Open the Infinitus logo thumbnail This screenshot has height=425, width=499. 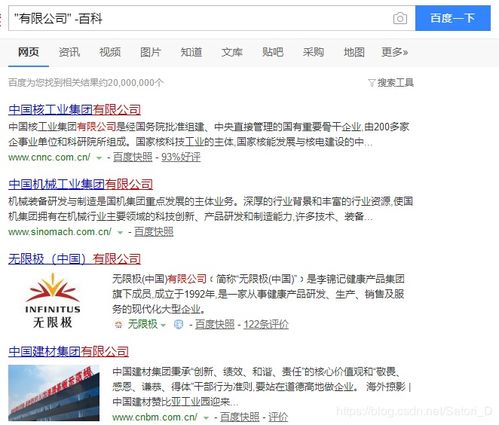53,300
